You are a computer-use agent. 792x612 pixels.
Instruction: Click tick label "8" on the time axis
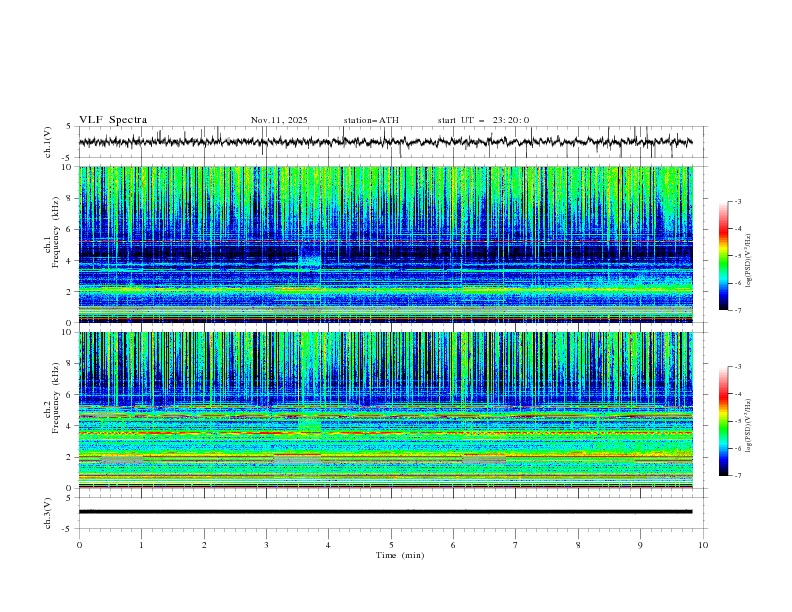point(578,545)
